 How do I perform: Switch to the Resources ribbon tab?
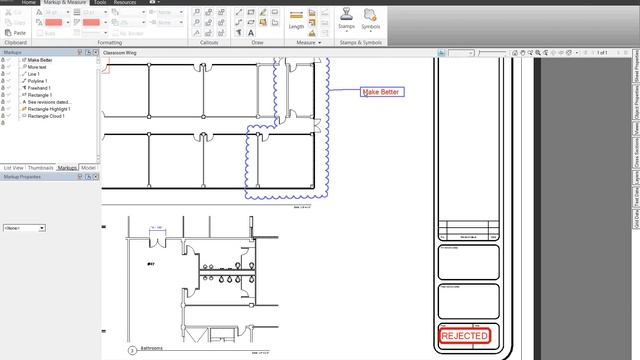click(x=124, y=2)
